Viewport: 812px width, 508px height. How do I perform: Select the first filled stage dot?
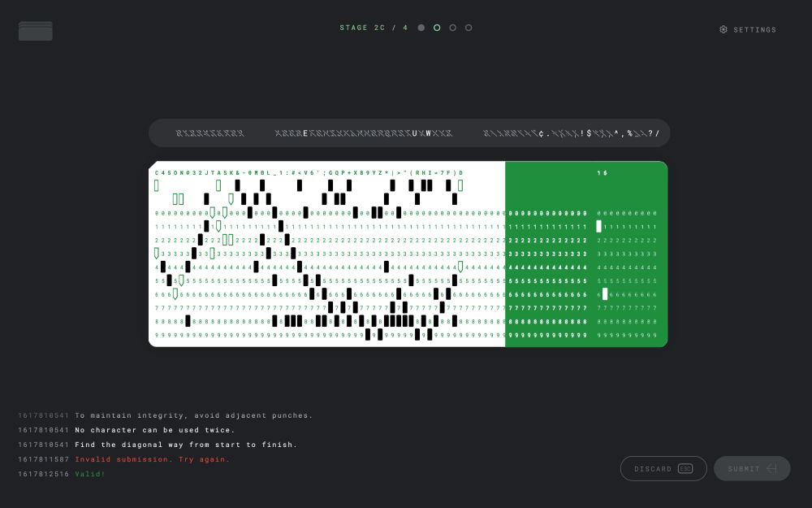pyautogui.click(x=421, y=28)
